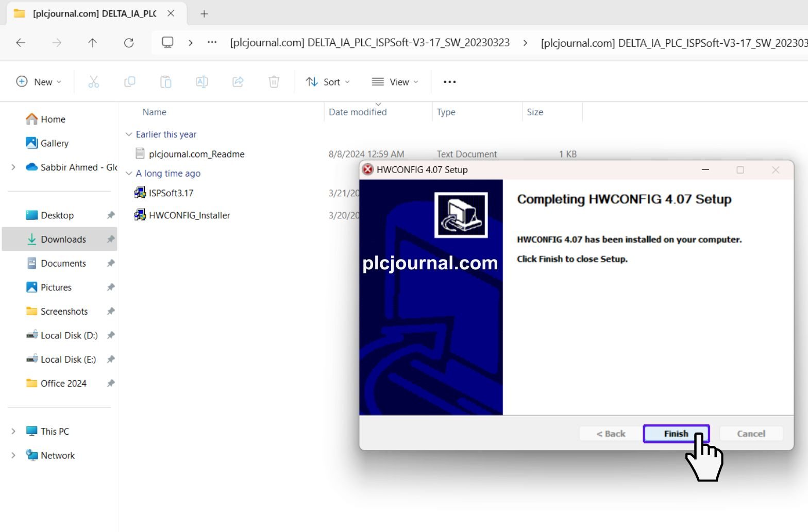Click the Back button in HWCONFIG Setup
This screenshot has width=808, height=532.
[611, 434]
